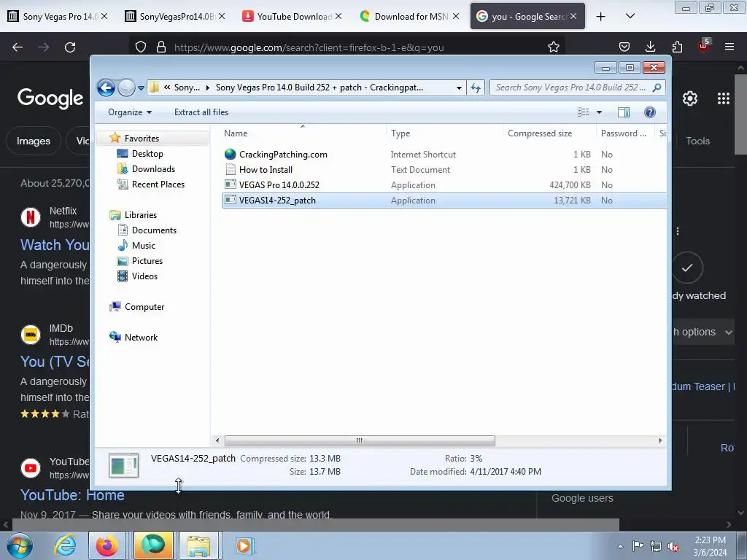The width and height of the screenshot is (747, 560).
Task: Open Firefox hamburger application menu
Action: (x=729, y=47)
